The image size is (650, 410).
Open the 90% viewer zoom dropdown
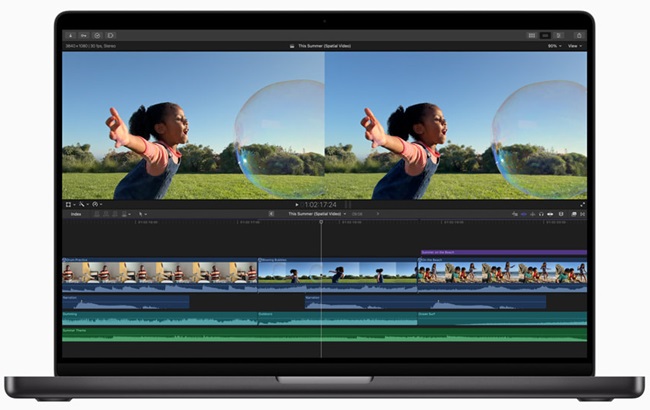(x=553, y=45)
